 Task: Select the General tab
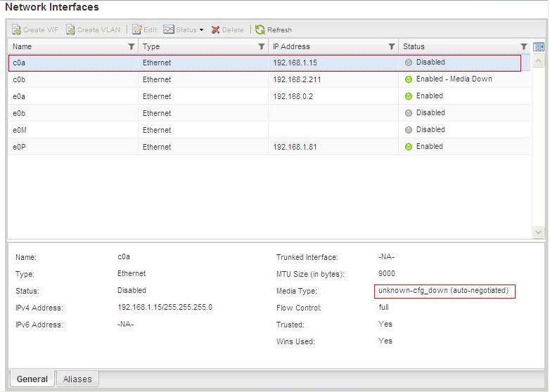click(x=32, y=379)
